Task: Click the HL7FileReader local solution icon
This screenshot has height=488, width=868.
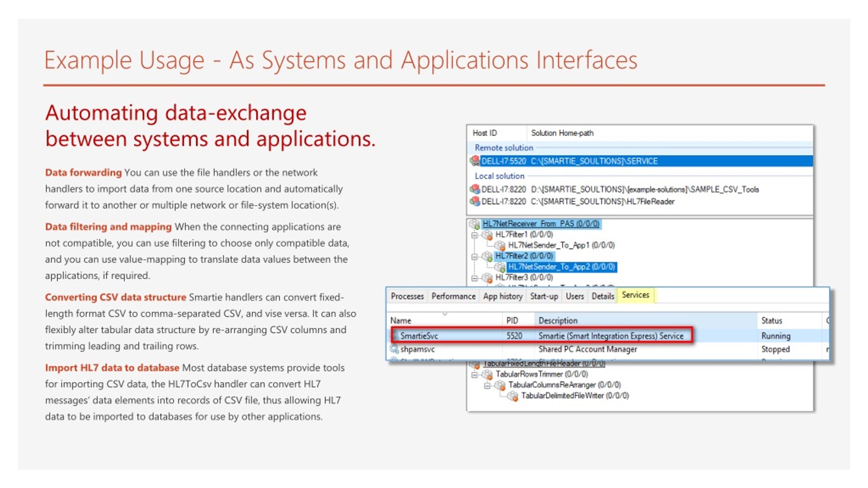Action: (475, 201)
